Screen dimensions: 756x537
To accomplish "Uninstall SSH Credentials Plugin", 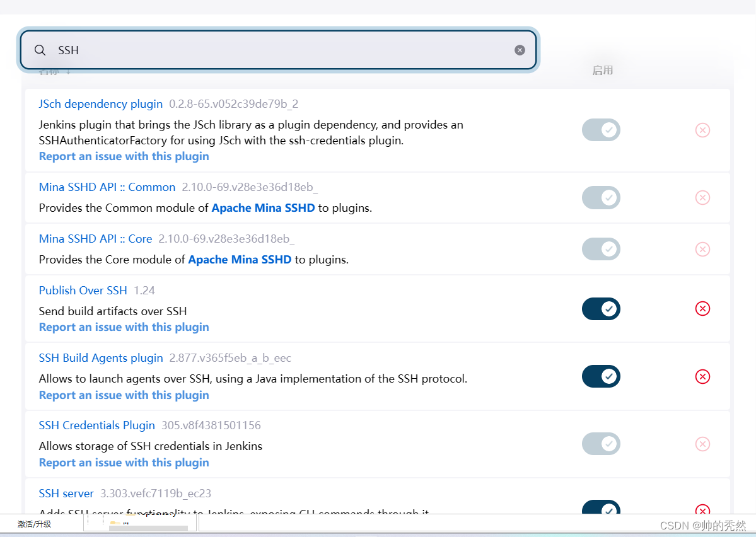I will click(x=702, y=444).
